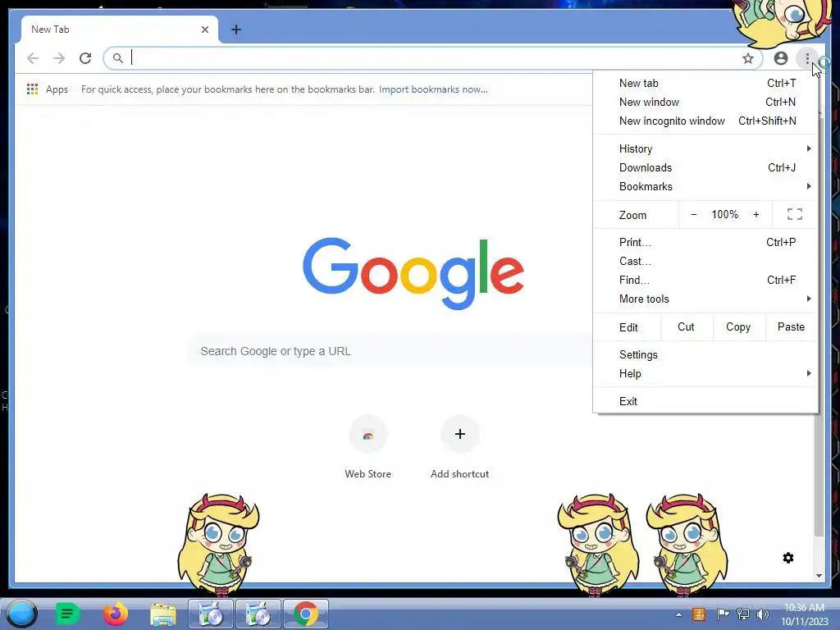Increase zoom with the plus button
This screenshot has width=840, height=630.
756,214
